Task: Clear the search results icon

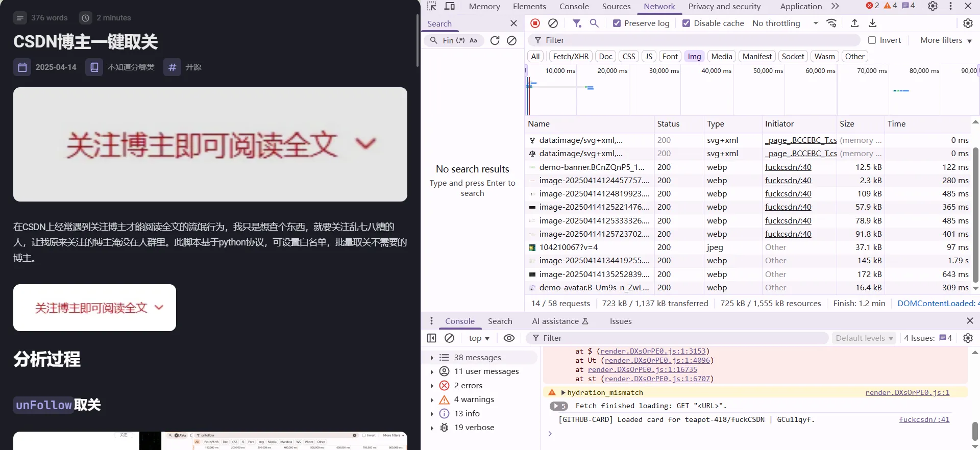Action: pyautogui.click(x=511, y=40)
